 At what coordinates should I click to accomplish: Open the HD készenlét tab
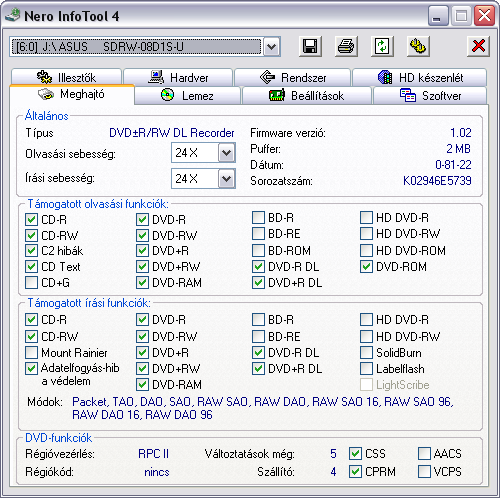(x=420, y=77)
